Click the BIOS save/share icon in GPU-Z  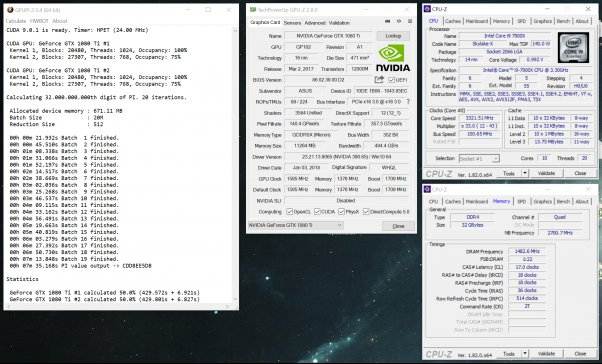[379, 79]
